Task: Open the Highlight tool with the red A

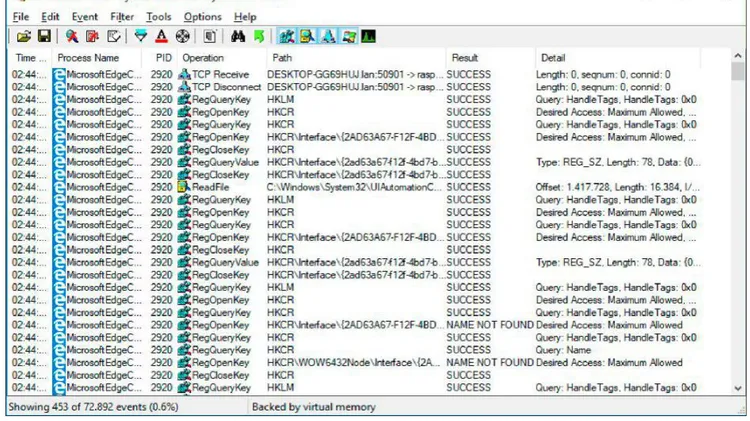Action: [x=162, y=36]
